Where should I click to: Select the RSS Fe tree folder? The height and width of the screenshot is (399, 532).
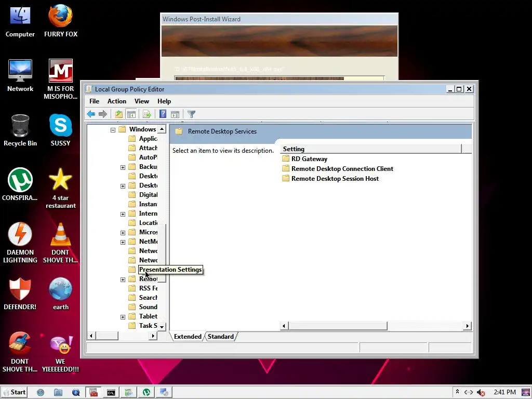[143, 288]
